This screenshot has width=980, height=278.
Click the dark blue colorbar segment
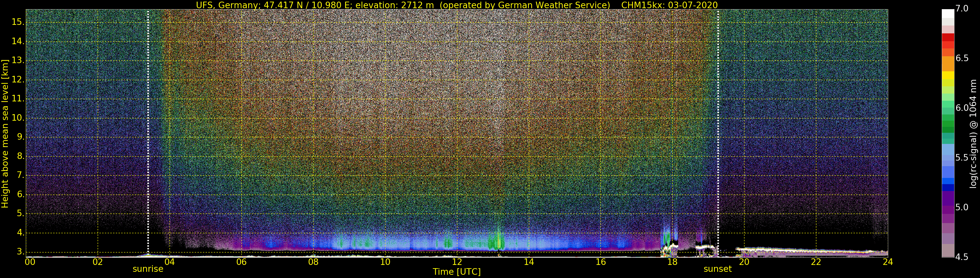[948, 187]
